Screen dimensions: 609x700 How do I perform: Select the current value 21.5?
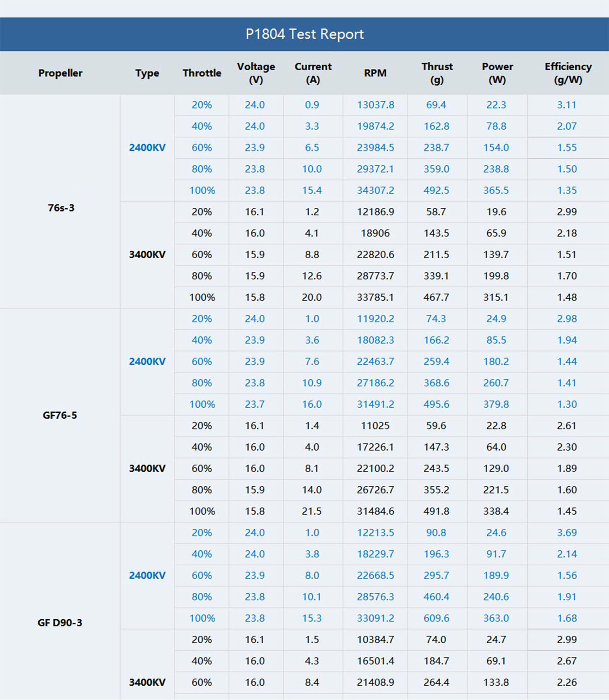point(312,511)
